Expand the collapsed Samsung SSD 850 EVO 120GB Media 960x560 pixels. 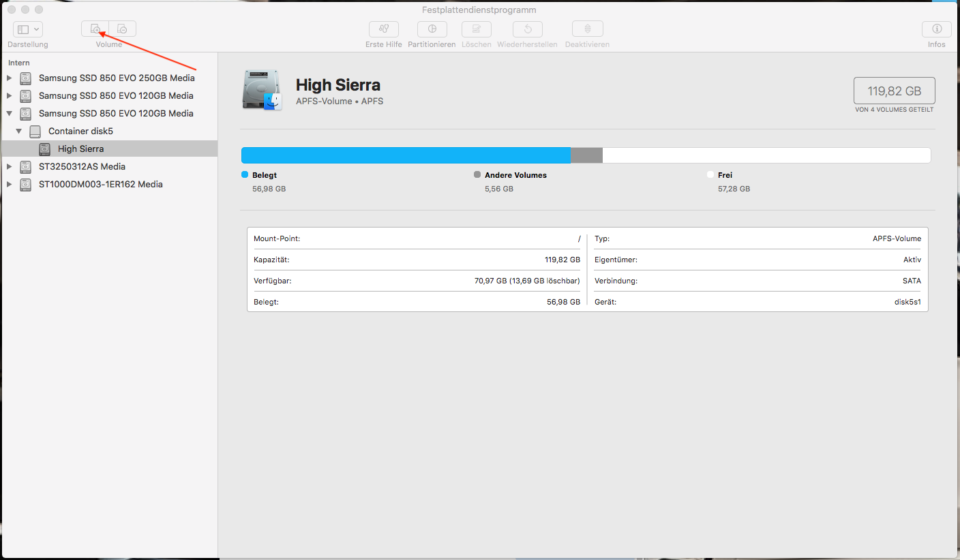pyautogui.click(x=9, y=95)
